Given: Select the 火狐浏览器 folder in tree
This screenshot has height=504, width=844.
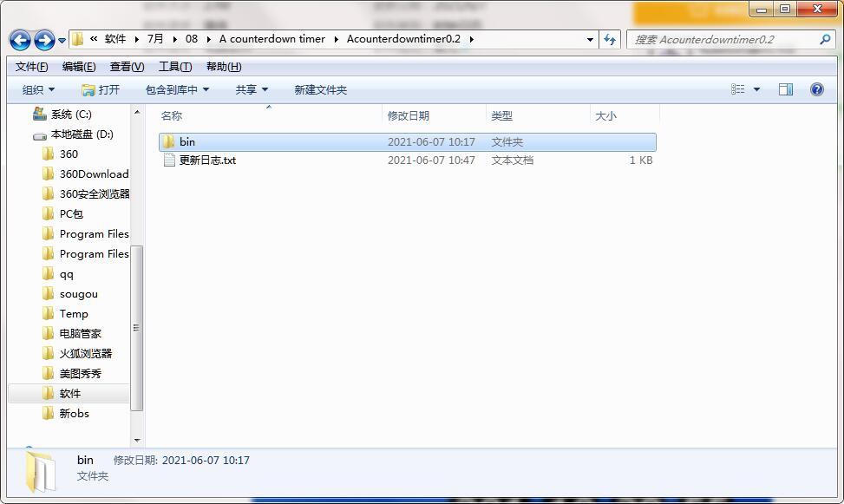Looking at the screenshot, I should pos(77,354).
